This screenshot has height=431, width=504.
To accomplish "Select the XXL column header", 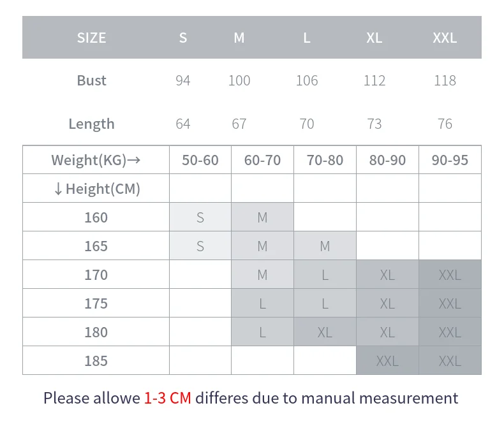I will 445,38.
